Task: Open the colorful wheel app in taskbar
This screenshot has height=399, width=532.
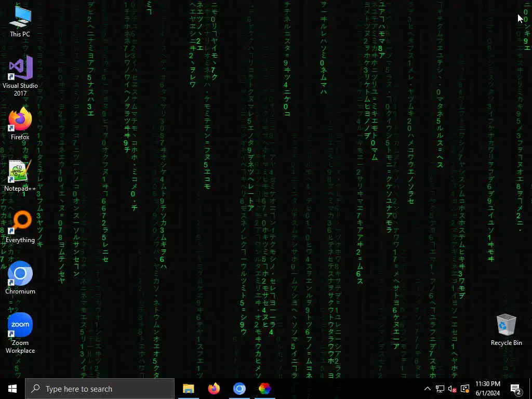Action: (x=264, y=389)
